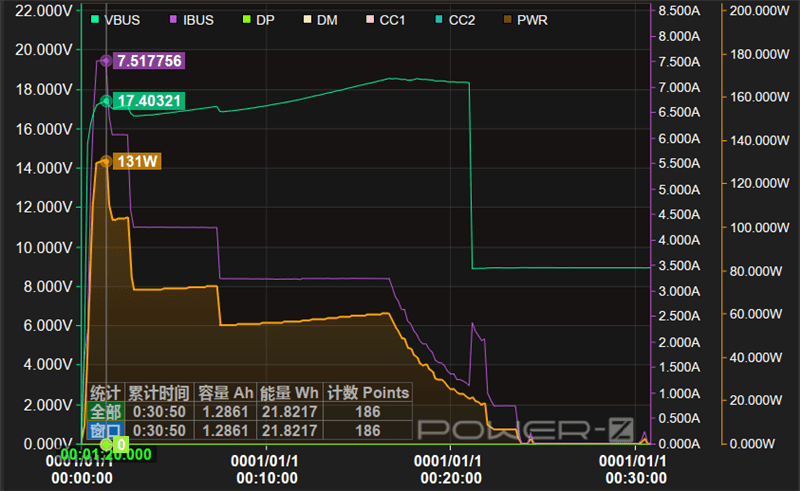Screen dimensions: 800x491
Task: Click 0:30:50 in the 全部 row
Action: pyautogui.click(x=159, y=412)
